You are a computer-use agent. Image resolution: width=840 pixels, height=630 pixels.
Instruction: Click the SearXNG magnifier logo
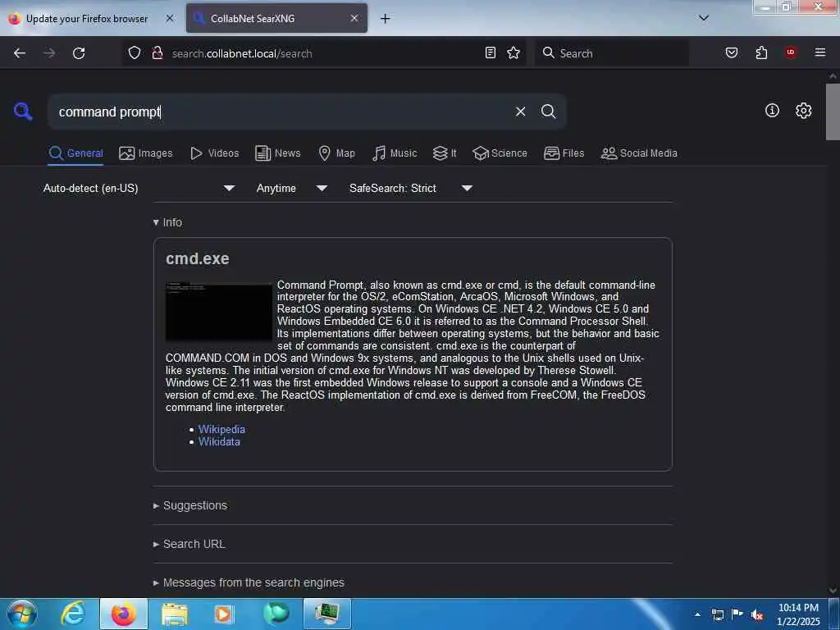23,112
